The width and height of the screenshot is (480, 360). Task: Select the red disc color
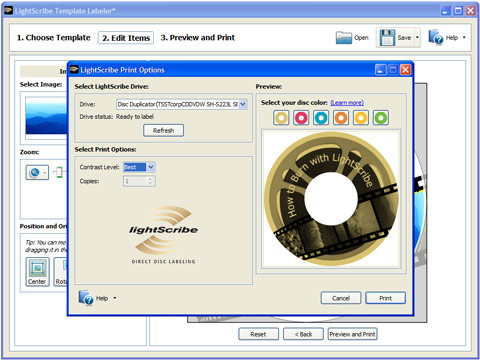tap(301, 118)
